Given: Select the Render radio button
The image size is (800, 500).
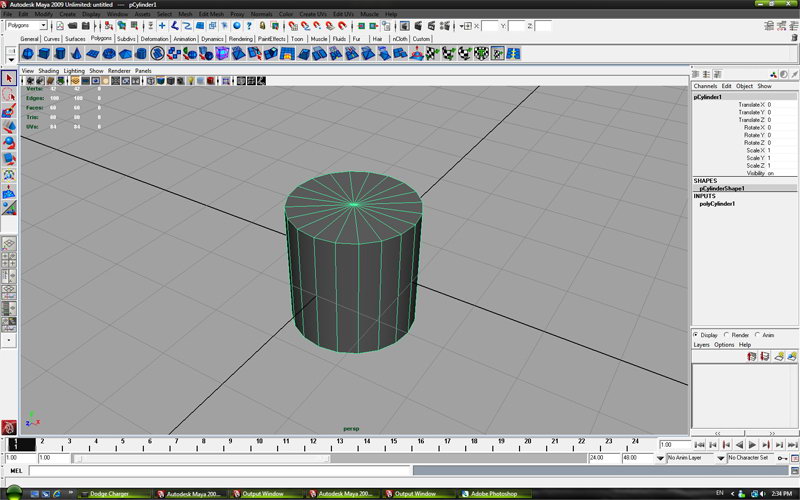Looking at the screenshot, I should pyautogui.click(x=728, y=335).
